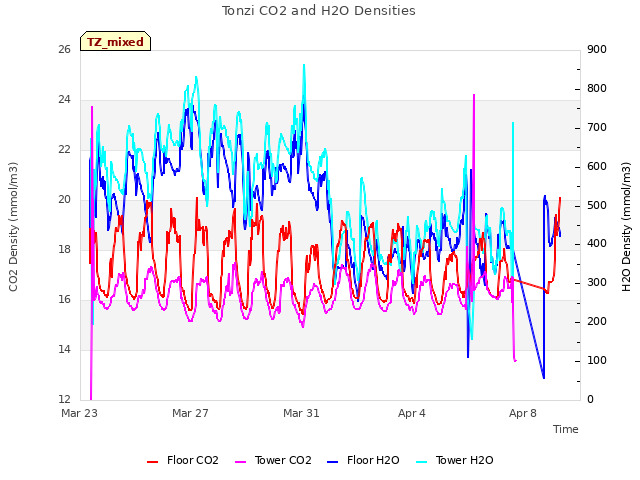Click the left axis value 26
The height and width of the screenshot is (480, 640).
(64, 50)
